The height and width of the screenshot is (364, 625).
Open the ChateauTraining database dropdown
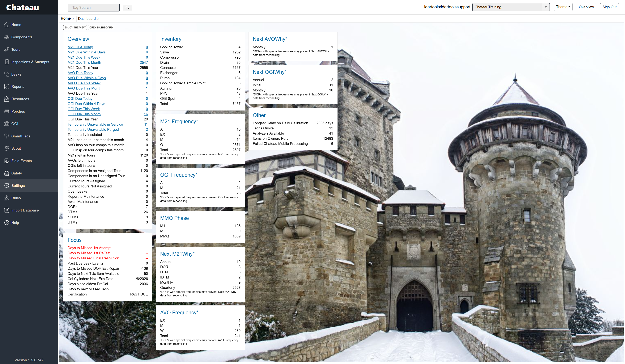(x=511, y=7)
